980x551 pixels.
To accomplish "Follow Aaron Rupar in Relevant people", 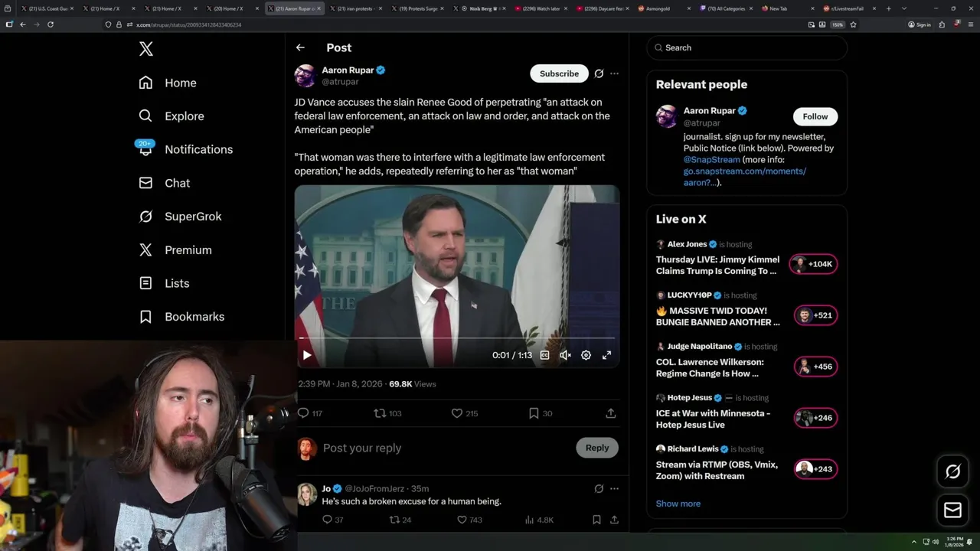I will tap(815, 116).
